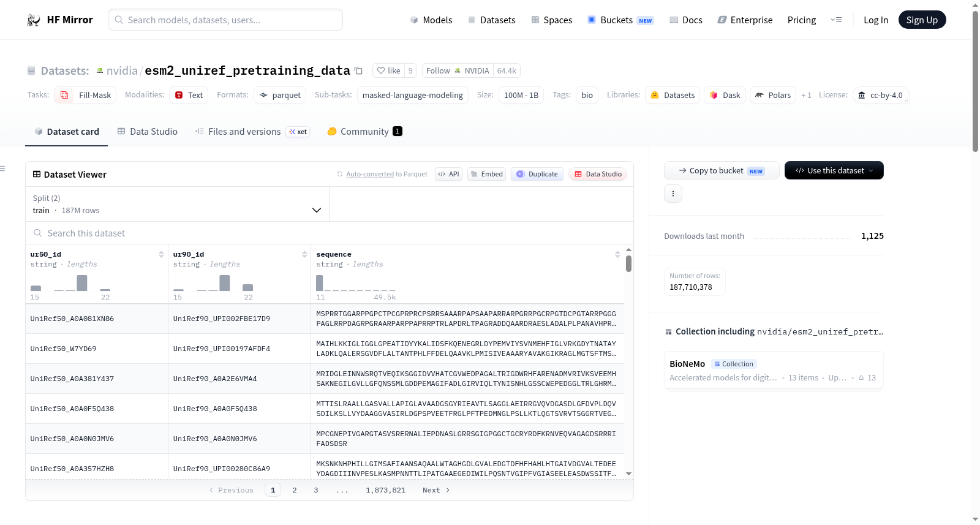The image size is (980, 525).
Task: Click the nvidia organization link
Action: point(122,71)
